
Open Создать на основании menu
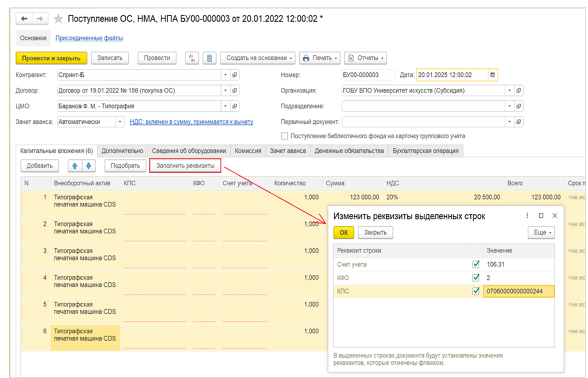(x=258, y=58)
